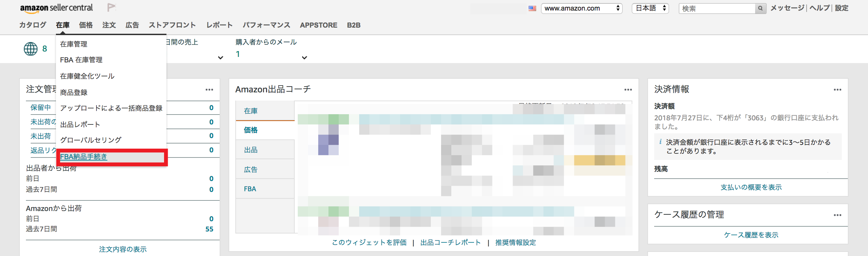Click ケース履歴を表示 link
868x256 pixels.
pos(751,235)
